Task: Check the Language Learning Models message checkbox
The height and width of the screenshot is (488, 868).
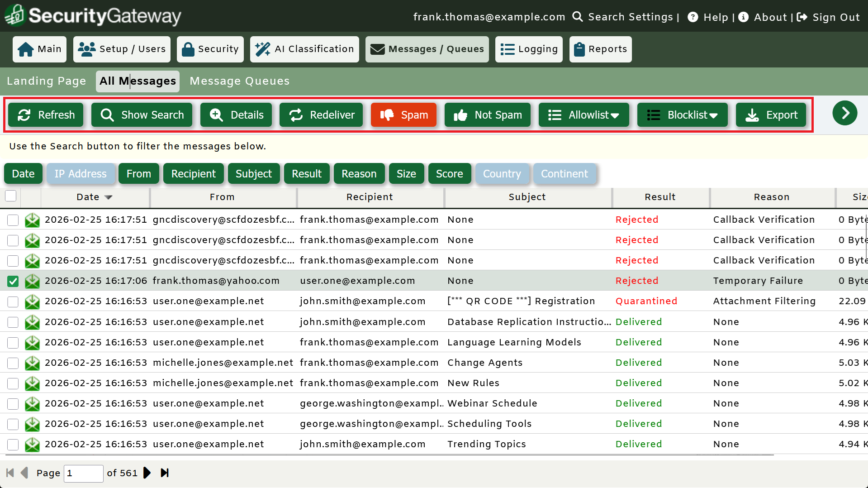Action: (x=13, y=343)
